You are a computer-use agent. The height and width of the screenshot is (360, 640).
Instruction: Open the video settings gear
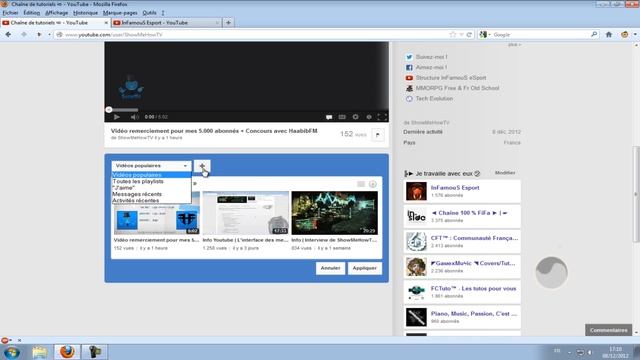pyautogui.click(x=356, y=117)
